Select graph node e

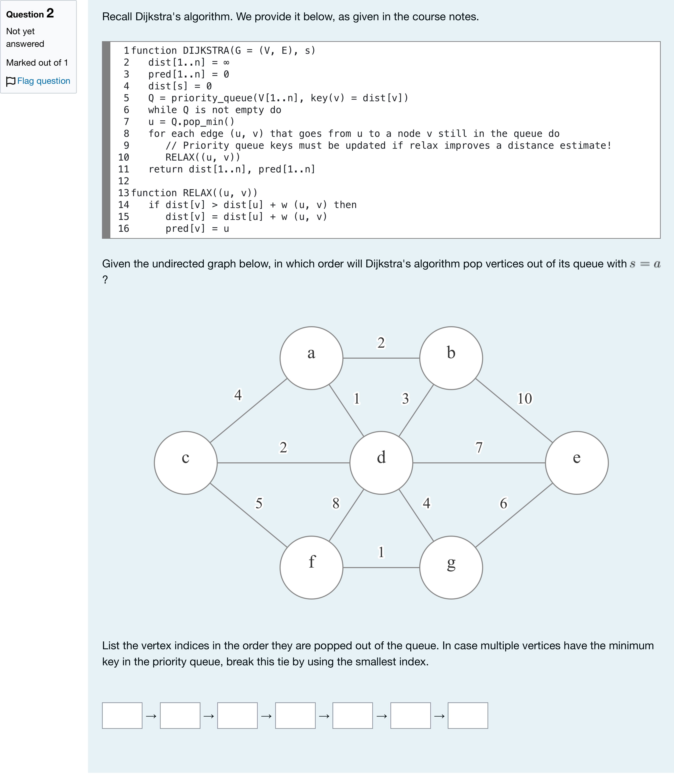tap(577, 463)
